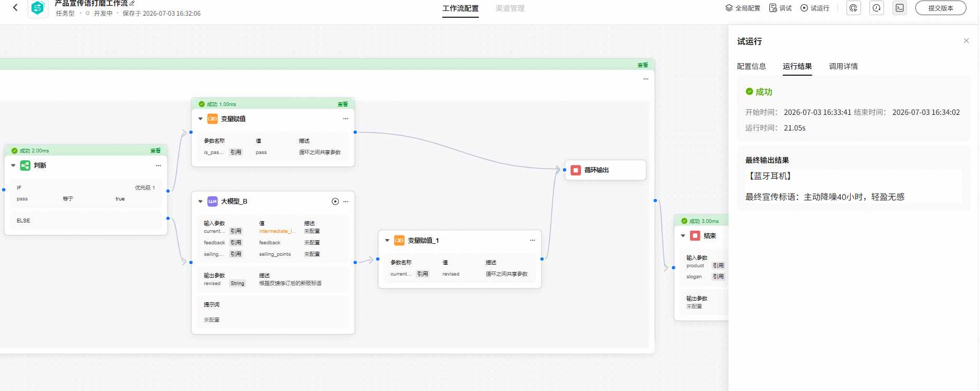This screenshot has height=391, width=980.
Task: Click 查看 on the 判断 node
Action: pos(155,150)
